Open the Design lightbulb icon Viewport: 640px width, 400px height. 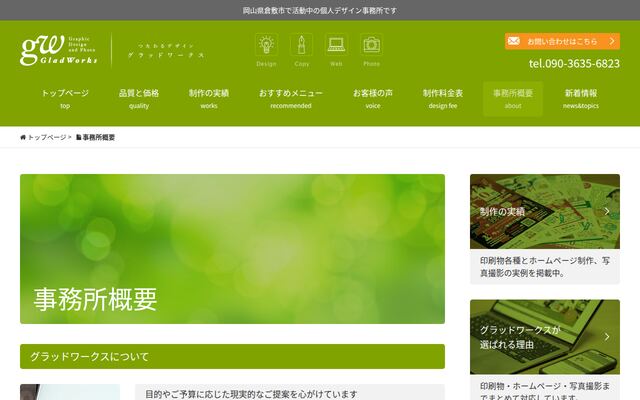tap(267, 44)
